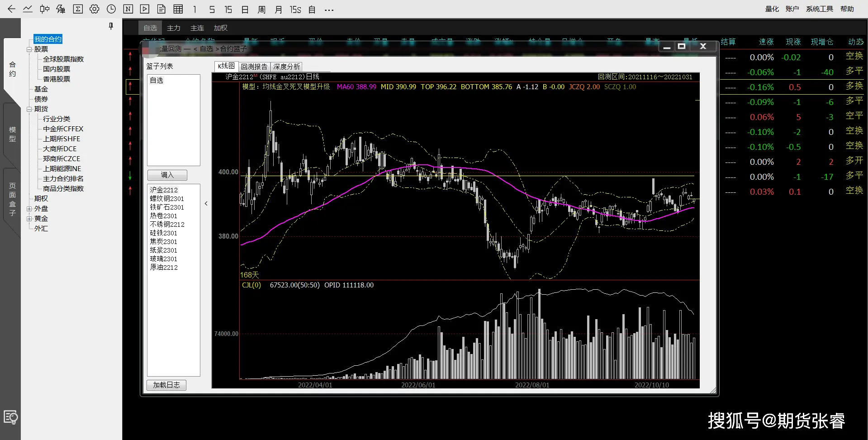
Task: Click the clock icon in the toolbar
Action: (111, 9)
